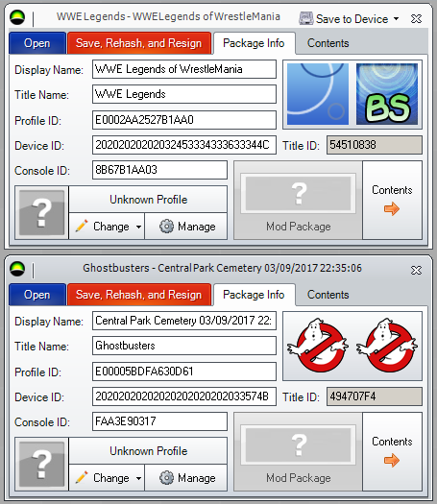
Task: Expand the Save to Device dropdown arrow
Action: [x=396, y=19]
